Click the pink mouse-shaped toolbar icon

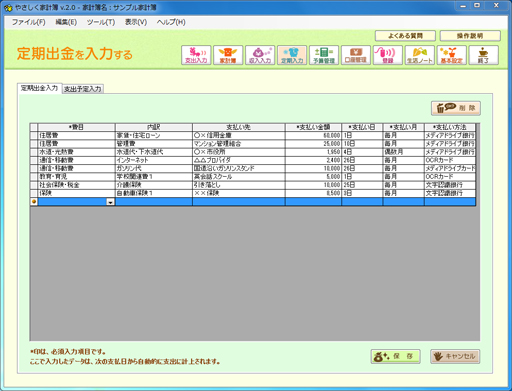click(x=388, y=55)
